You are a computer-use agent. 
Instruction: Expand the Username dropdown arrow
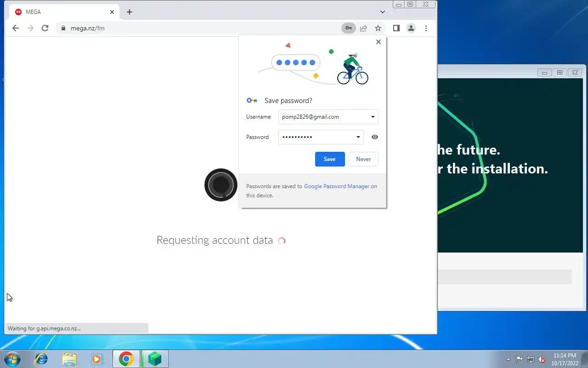pos(373,117)
